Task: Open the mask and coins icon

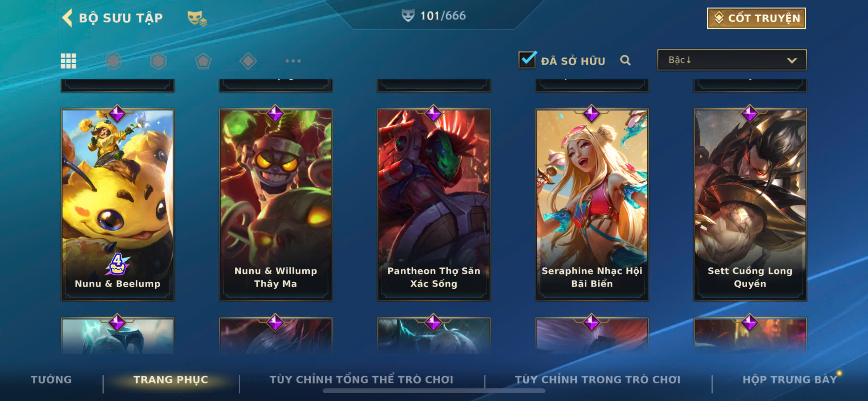Action: pos(197,18)
